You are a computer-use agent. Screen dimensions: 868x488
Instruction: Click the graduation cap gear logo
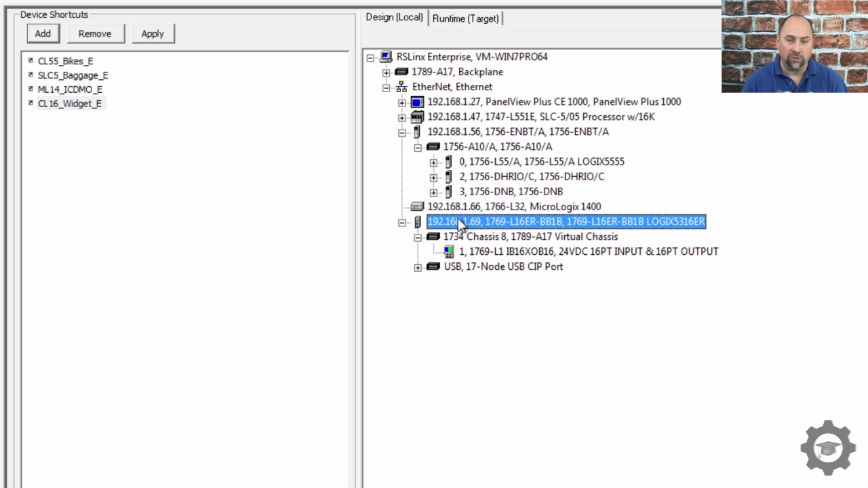coord(827,448)
